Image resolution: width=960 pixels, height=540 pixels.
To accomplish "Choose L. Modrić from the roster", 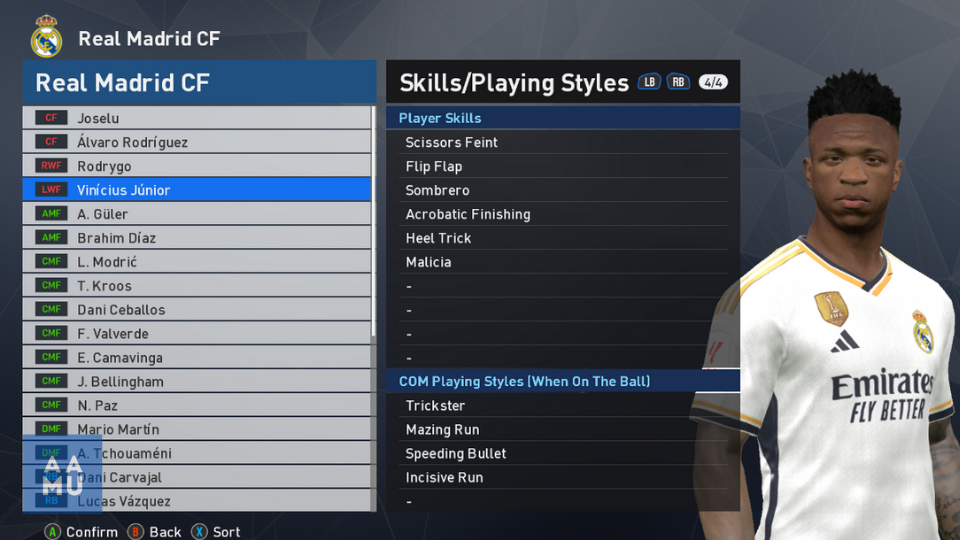I will 197,261.
